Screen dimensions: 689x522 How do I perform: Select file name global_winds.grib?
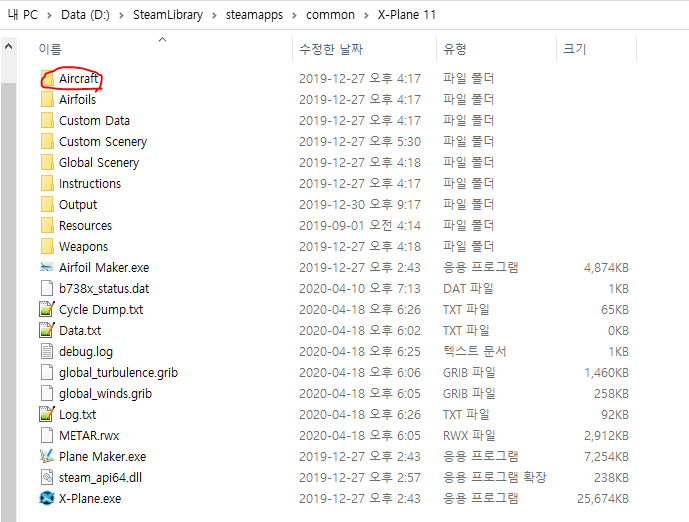pyautogui.click(x=105, y=394)
